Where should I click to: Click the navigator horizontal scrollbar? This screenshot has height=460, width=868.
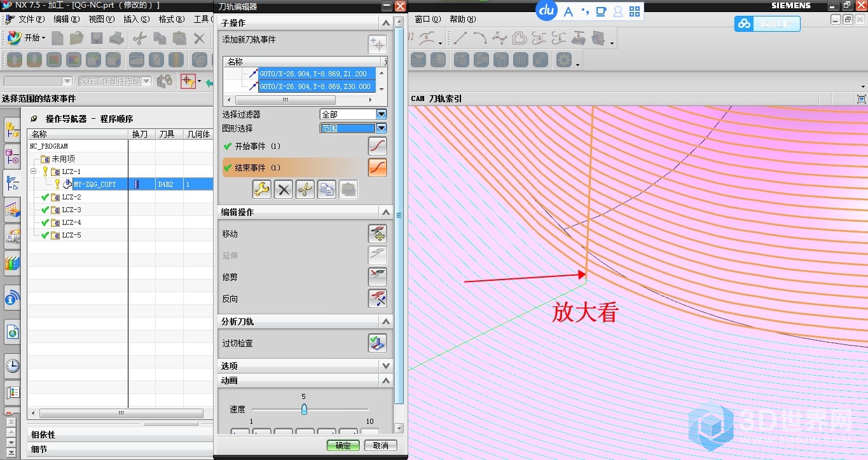pos(121,413)
